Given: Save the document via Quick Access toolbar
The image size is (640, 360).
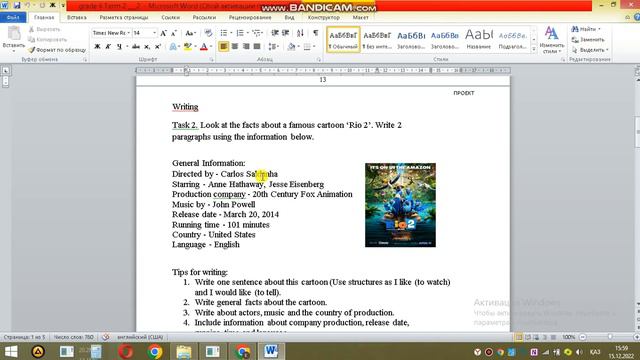Looking at the screenshot, I should click(x=17, y=5).
